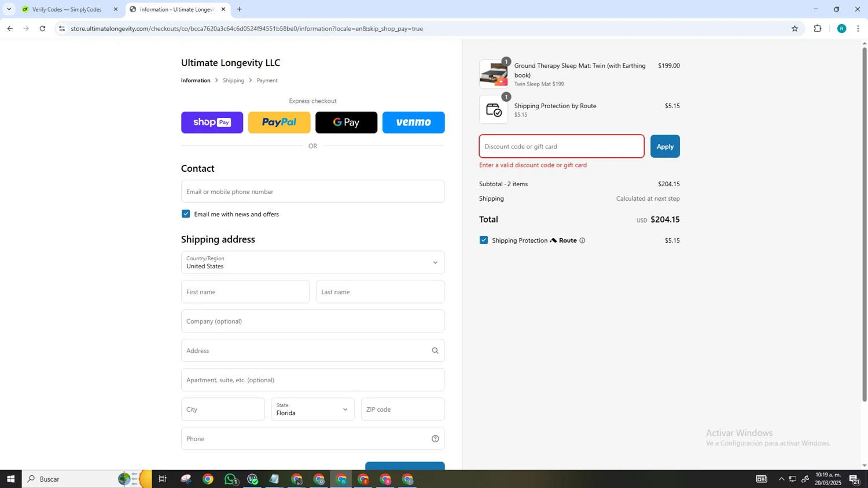Screen dimensions: 868x488
Task: Open the Windows Start menu
Action: pos(10,479)
